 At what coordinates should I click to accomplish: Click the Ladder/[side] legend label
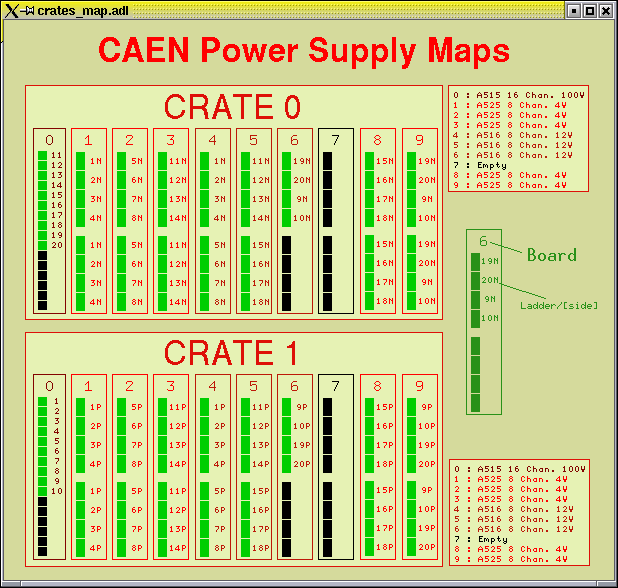pyautogui.click(x=559, y=305)
